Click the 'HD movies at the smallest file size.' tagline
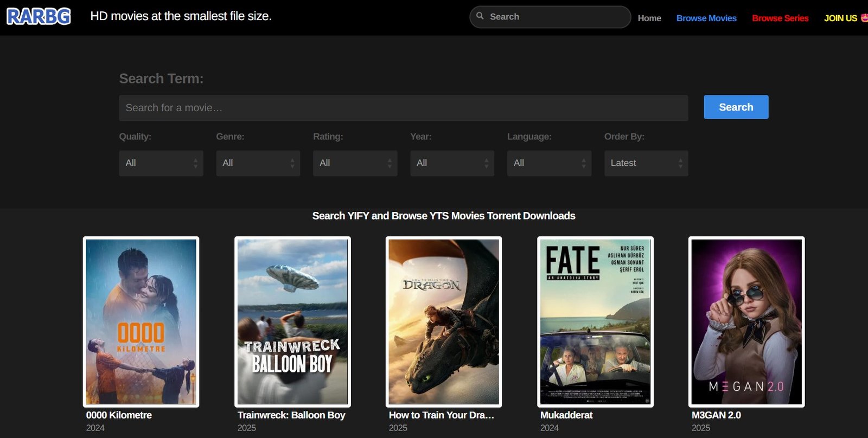Screen dimensions: 868x438 point(181,16)
